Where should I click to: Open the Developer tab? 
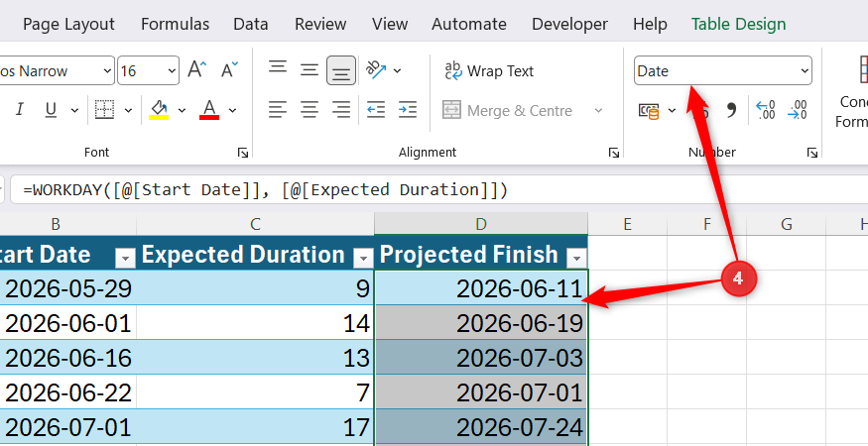(x=569, y=25)
